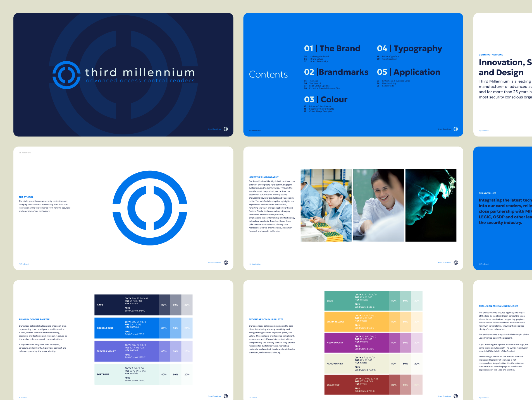Click the 'SECONDARY COLOUR PALETTE' blue heading

click(x=266, y=319)
